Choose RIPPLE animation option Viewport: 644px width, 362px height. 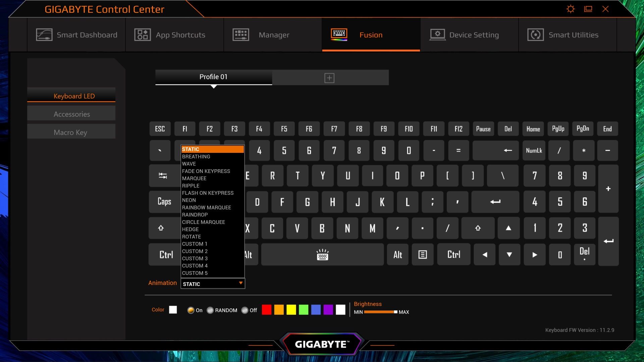point(212,186)
